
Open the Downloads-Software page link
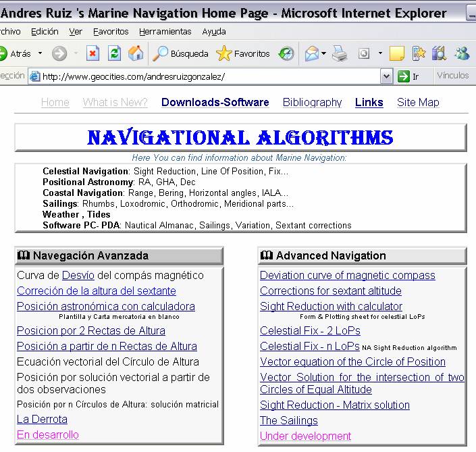point(215,103)
